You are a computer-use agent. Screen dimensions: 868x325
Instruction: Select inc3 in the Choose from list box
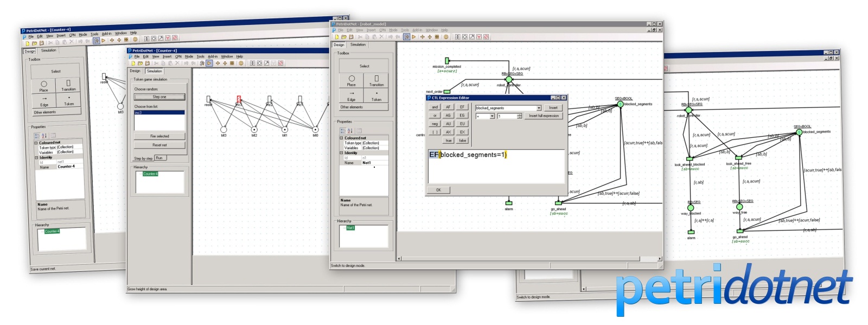[159, 113]
